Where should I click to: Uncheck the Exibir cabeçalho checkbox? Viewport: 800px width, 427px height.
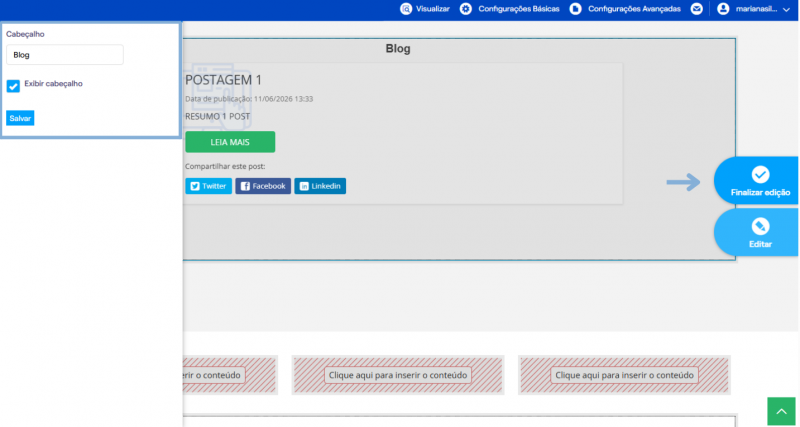[13, 86]
